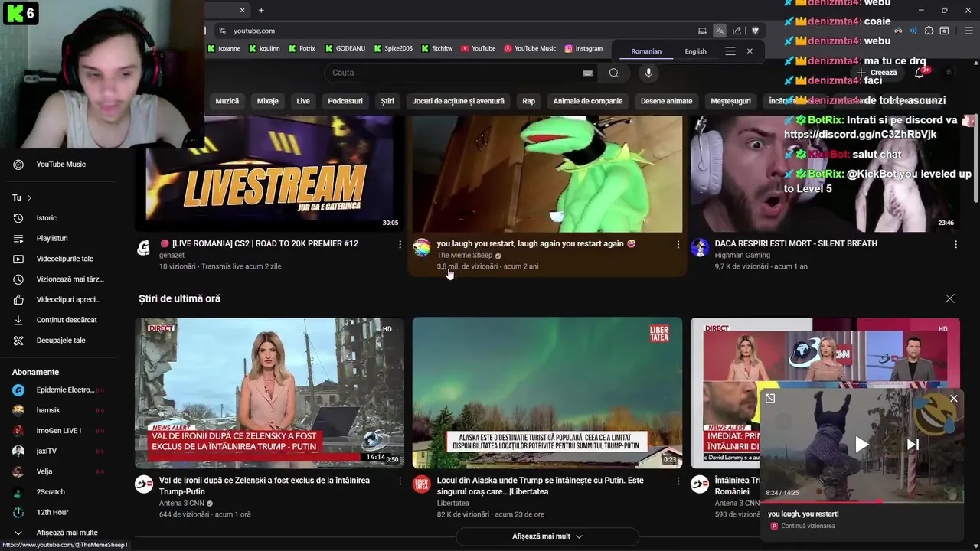Close the current browser tab
Image resolution: width=980 pixels, height=551 pixels.
[x=243, y=10]
